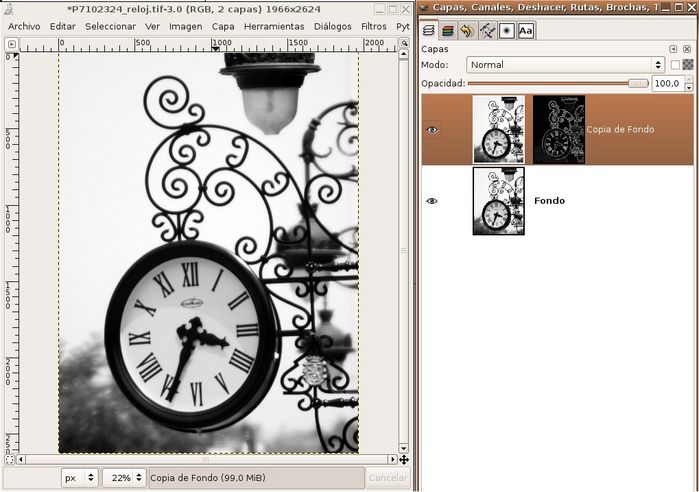Click the status bar text Copia de Fondo (99,0 MiB)
Viewport: 699px width, 492px height.
(x=208, y=478)
